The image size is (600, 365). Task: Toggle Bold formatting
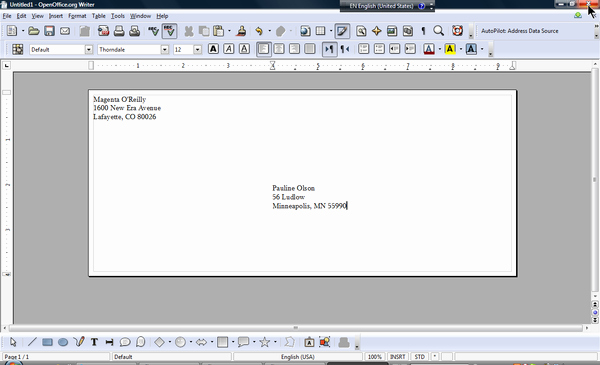[x=214, y=49]
